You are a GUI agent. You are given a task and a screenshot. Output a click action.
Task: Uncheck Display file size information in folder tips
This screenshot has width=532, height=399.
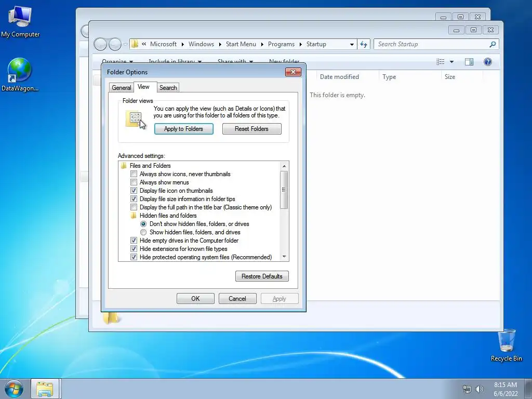(x=134, y=199)
